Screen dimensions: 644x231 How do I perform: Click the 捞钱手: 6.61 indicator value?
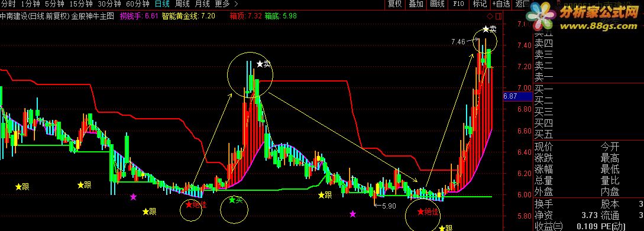coord(139,17)
